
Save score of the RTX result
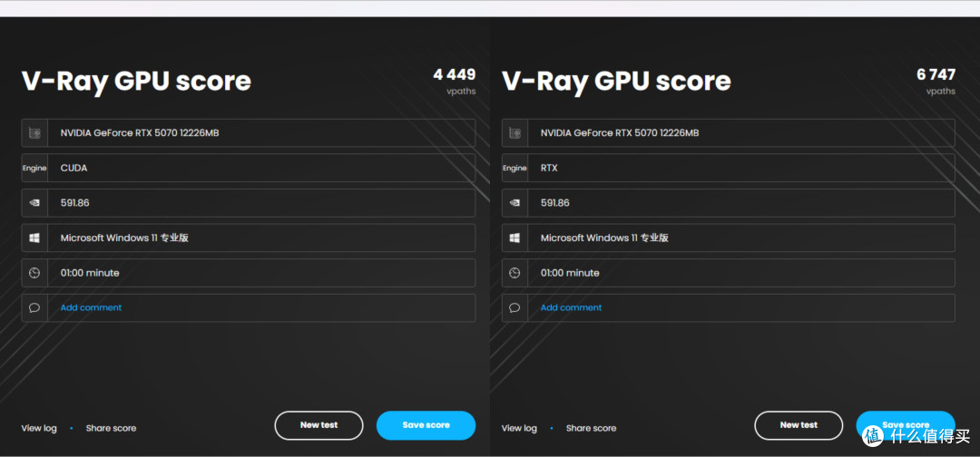click(x=906, y=425)
